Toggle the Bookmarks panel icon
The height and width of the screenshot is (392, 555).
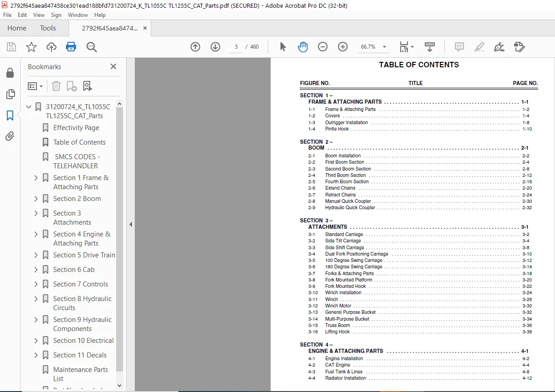point(10,116)
